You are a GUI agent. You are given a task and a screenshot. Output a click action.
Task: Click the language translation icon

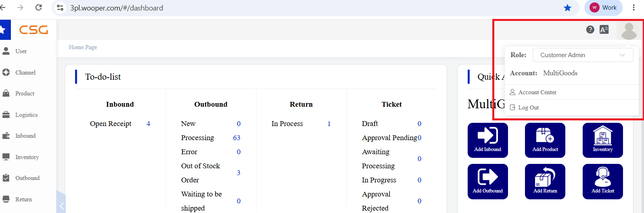[604, 29]
